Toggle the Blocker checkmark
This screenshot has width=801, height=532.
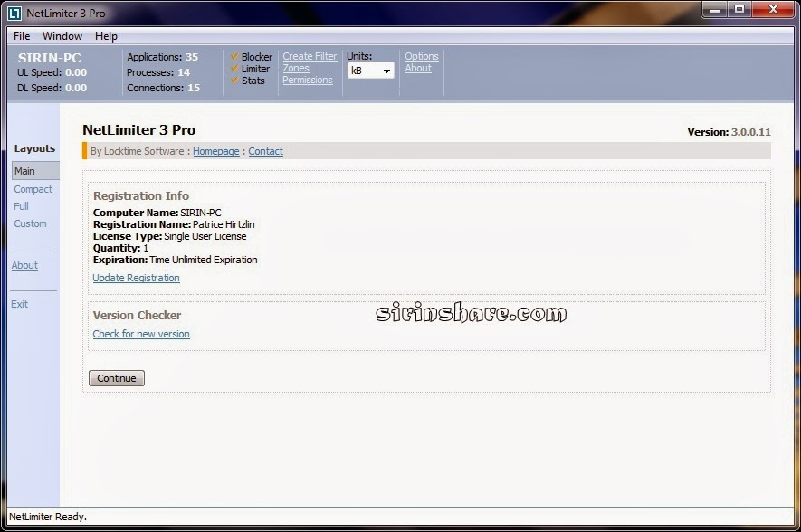coord(234,56)
